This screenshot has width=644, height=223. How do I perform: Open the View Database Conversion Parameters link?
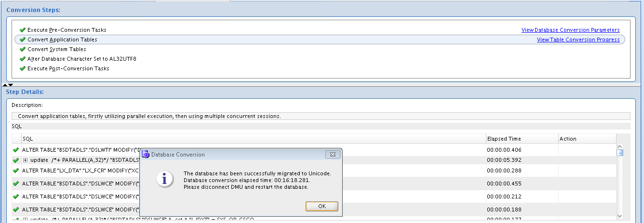pos(570,30)
